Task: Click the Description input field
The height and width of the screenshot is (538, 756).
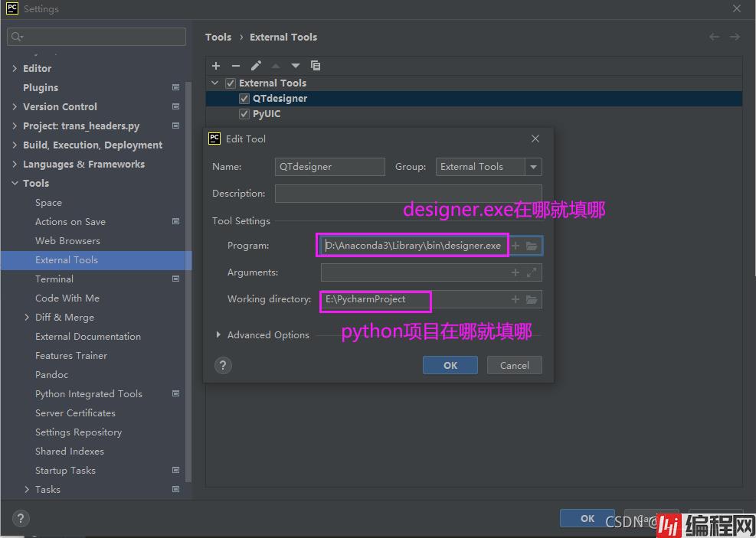Action: 407,194
